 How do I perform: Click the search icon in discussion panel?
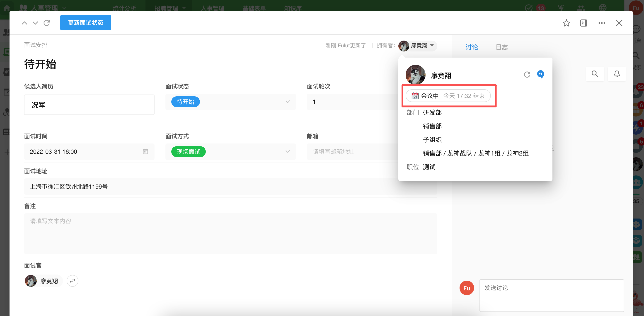[595, 74]
